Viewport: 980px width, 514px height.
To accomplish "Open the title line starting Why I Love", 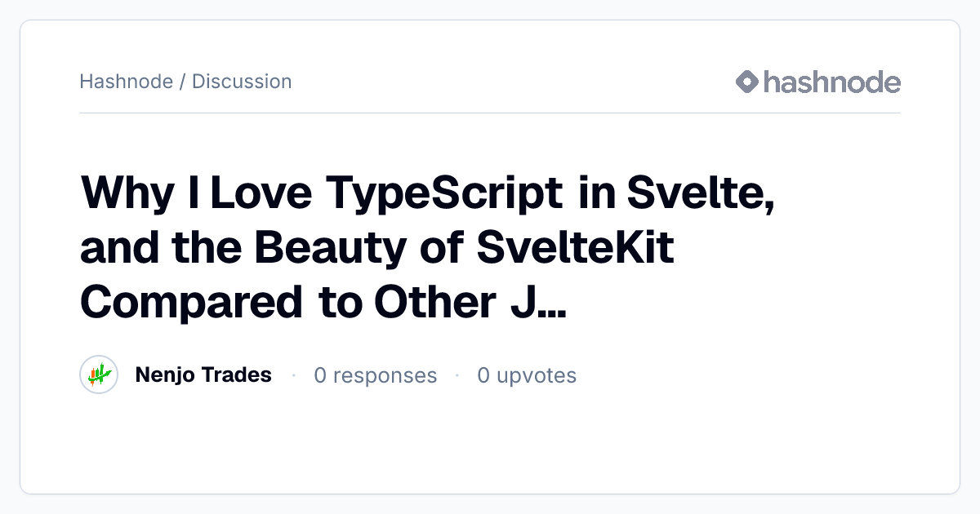I will pyautogui.click(x=427, y=193).
